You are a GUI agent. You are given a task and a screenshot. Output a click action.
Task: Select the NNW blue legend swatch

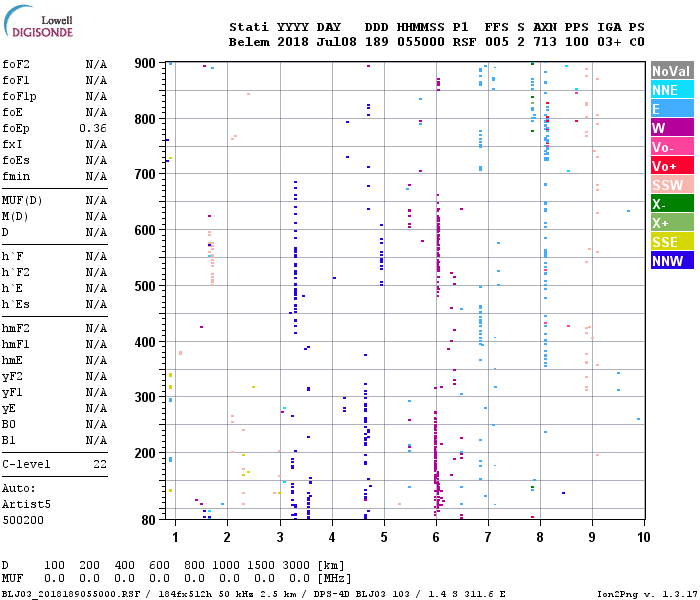pyautogui.click(x=672, y=261)
